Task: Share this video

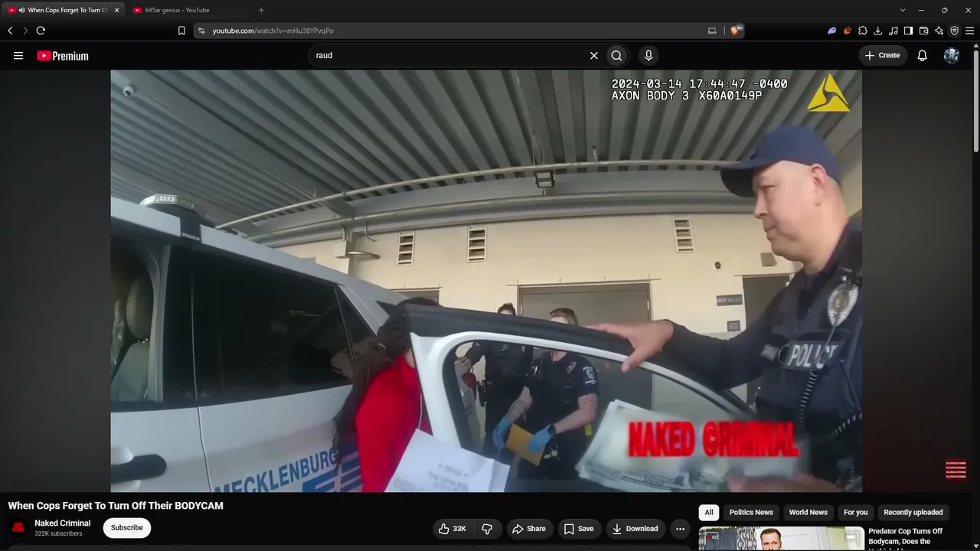Action: click(529, 529)
